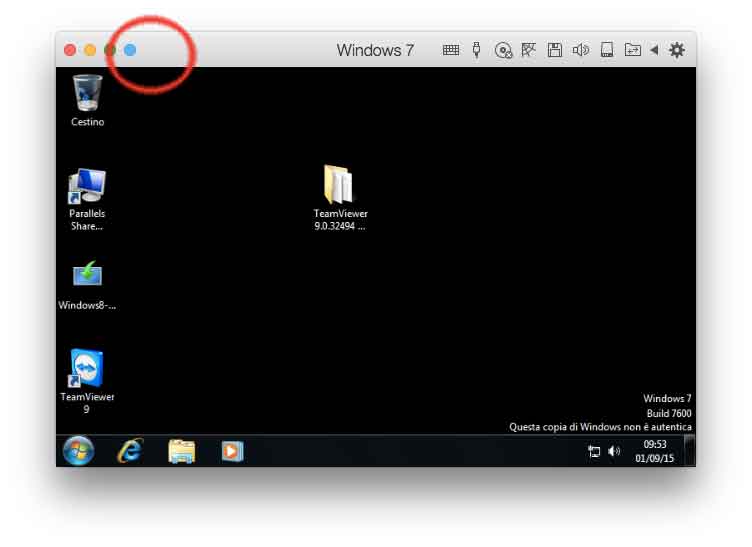
Task: Select the Windows8 upgrade installer icon
Action: 87,285
